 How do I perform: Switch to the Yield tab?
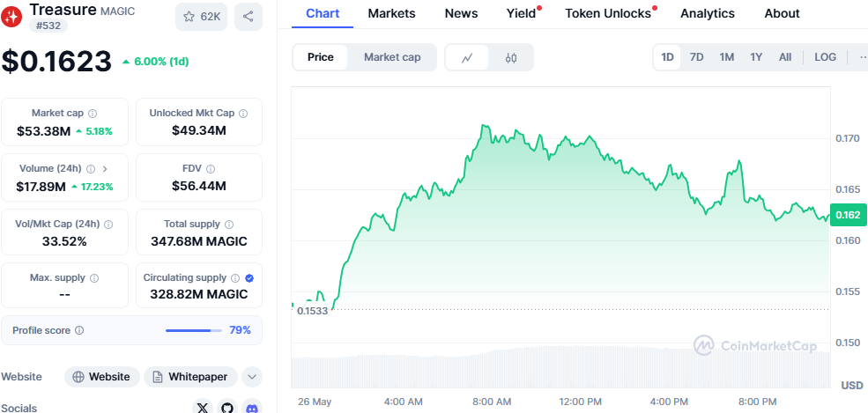click(x=522, y=13)
